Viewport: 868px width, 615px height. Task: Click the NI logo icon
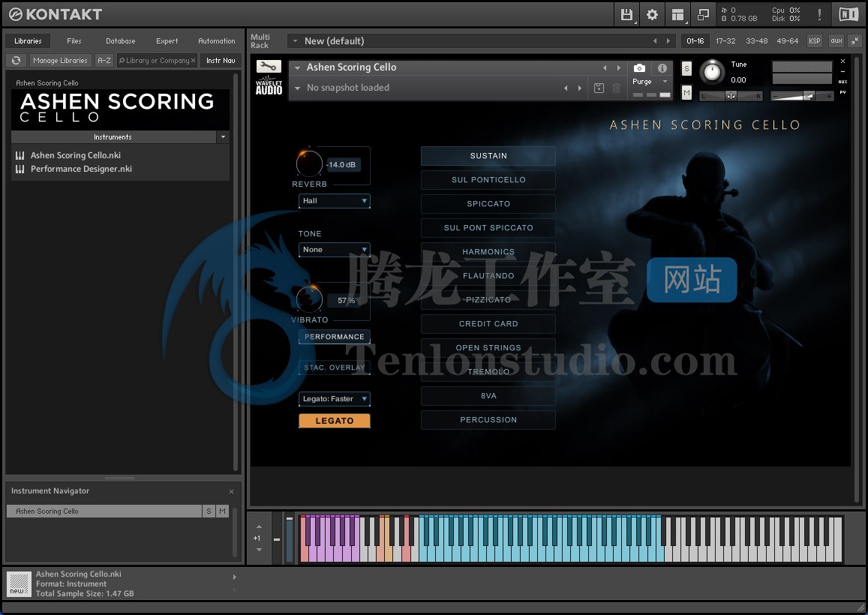point(848,14)
